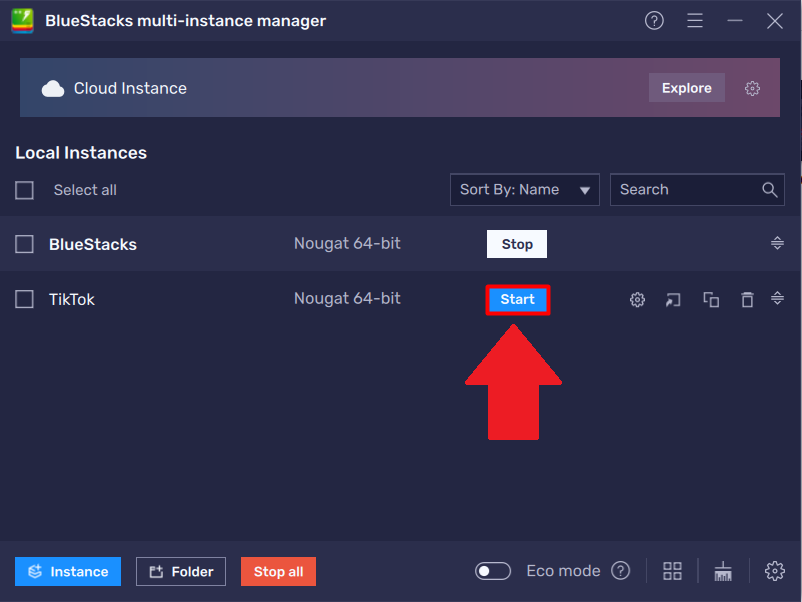Open Cloud Instance settings gear
The image size is (802, 602).
pos(752,88)
